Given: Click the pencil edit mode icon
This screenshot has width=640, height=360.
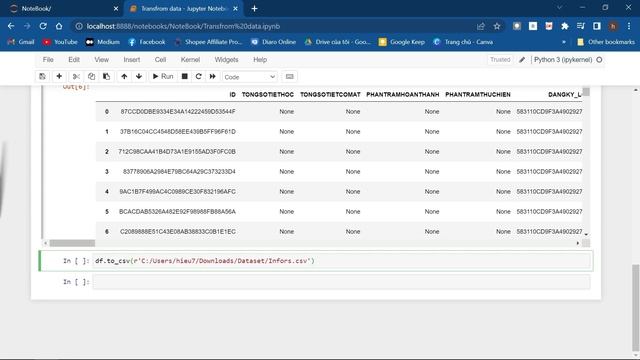Looking at the screenshot, I should pyautogui.click(x=522, y=60).
